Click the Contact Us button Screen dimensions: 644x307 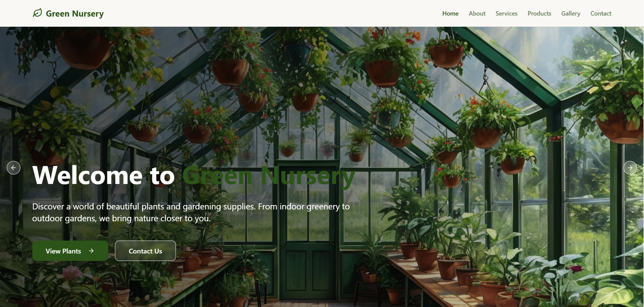click(145, 251)
